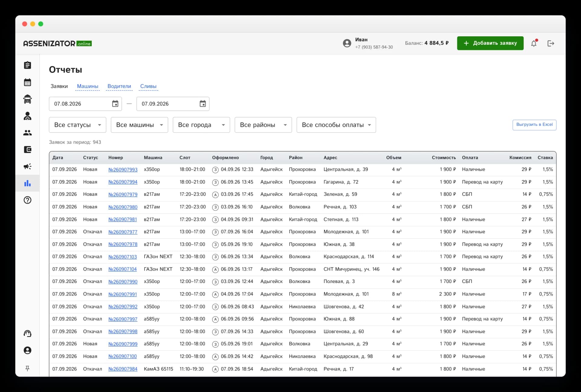Screen dimensions: 581x392
Task: Open the drivers sidebar icon
Action: (x=28, y=116)
